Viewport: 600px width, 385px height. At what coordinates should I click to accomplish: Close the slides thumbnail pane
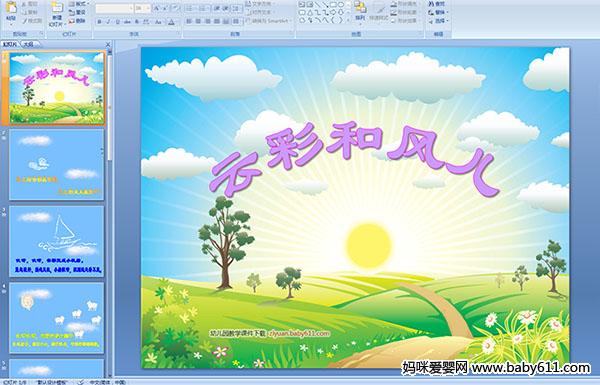108,45
